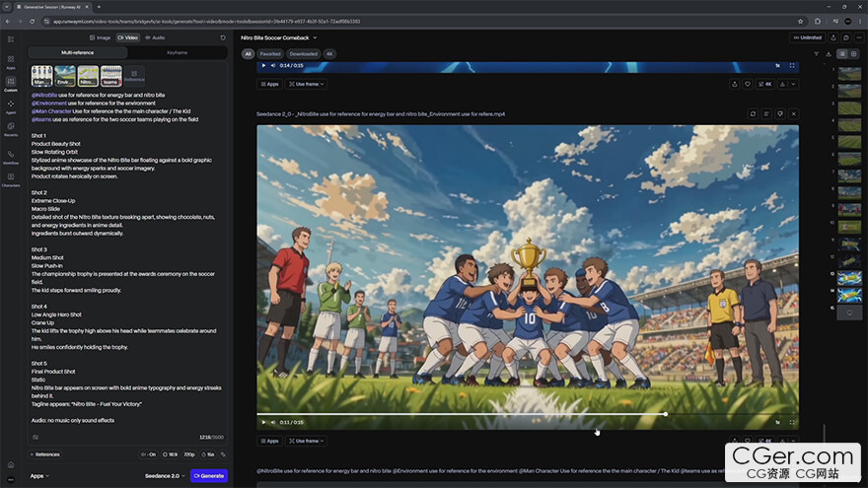This screenshot has width=868, height=488.
Task: Select the 4K filter tab
Action: (x=329, y=54)
